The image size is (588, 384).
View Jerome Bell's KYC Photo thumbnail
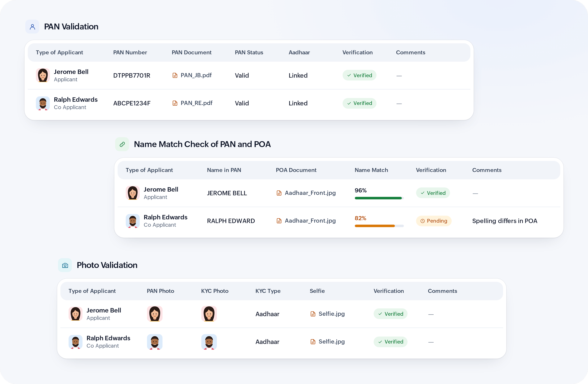(209, 314)
